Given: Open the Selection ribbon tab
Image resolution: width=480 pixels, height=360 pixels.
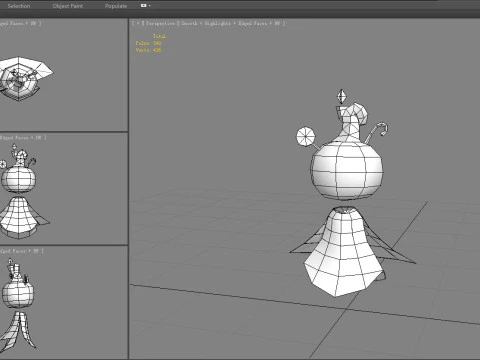Looking at the screenshot, I should pyautogui.click(x=19, y=6).
